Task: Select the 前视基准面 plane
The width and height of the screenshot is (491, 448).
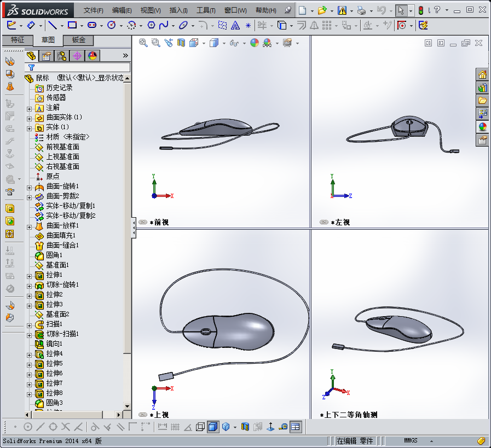Action: point(62,147)
